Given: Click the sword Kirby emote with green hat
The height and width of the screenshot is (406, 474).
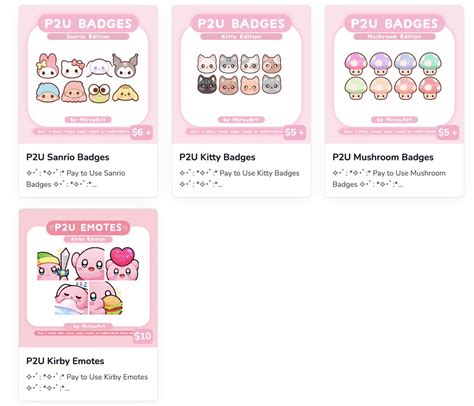Looking at the screenshot, I should [54, 264].
